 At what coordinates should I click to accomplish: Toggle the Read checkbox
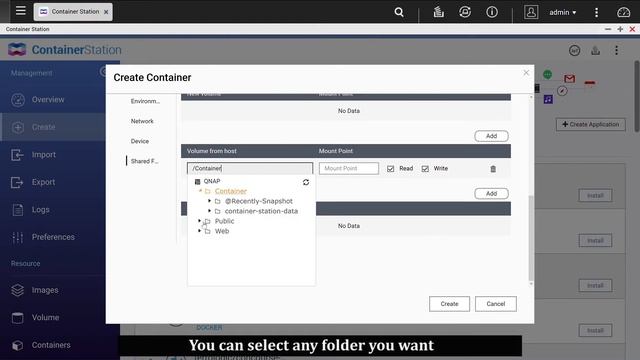391,169
